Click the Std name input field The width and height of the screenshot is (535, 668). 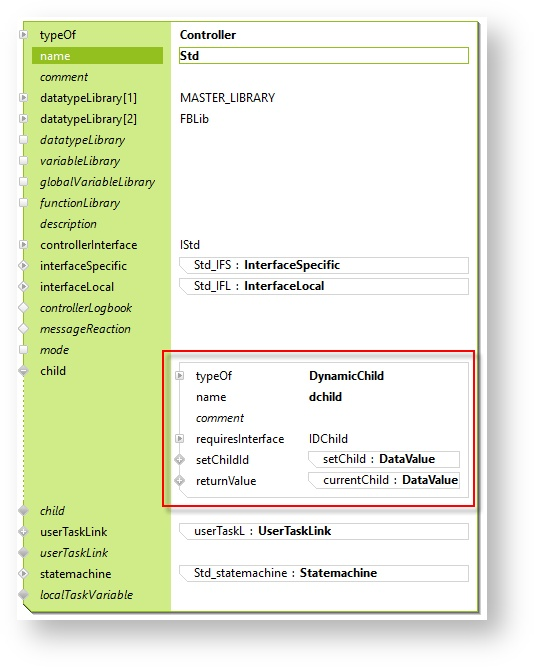pyautogui.click(x=324, y=56)
